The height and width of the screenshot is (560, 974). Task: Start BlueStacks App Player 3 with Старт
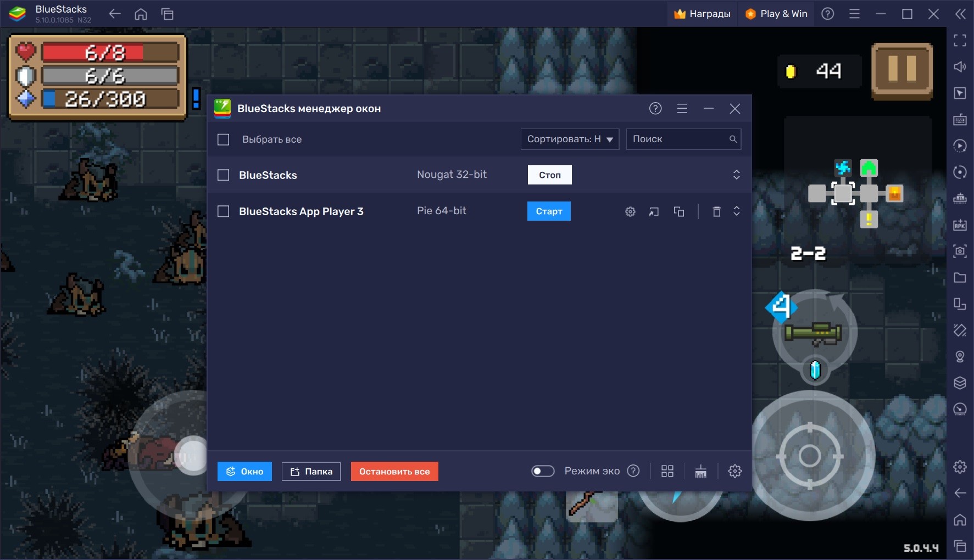click(x=549, y=211)
